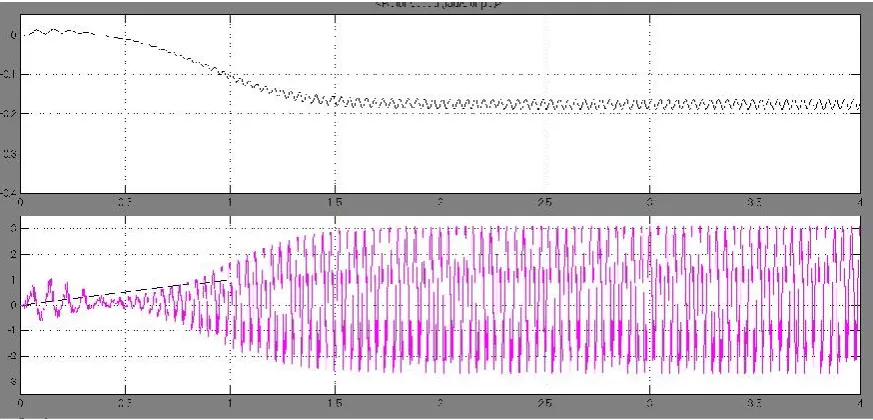Select the "-2" y-axis label of the lower plot
The image size is (873, 420).
13,356
